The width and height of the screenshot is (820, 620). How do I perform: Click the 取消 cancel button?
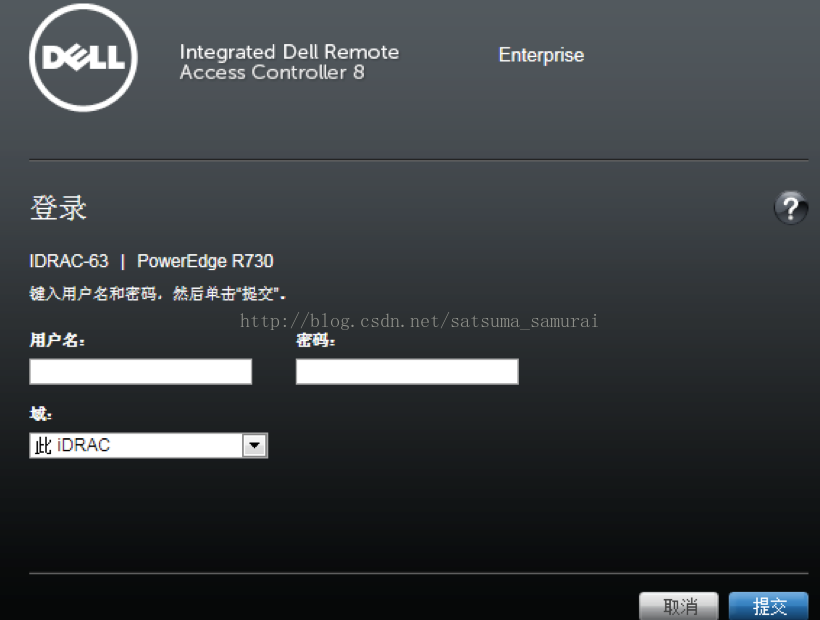[x=679, y=606]
